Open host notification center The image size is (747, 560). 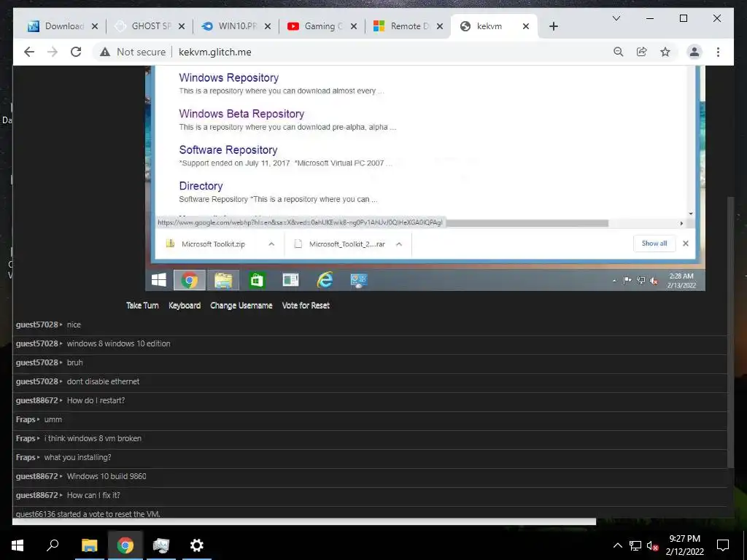tap(723, 545)
